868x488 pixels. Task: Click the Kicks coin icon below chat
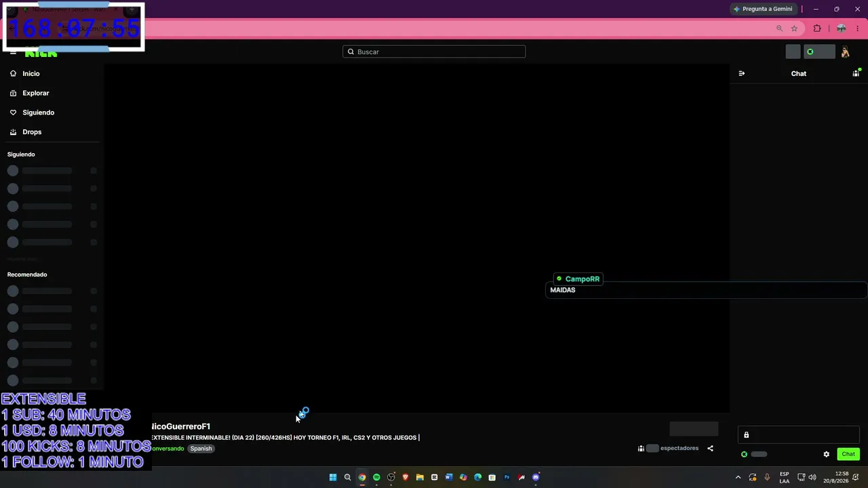click(x=744, y=454)
